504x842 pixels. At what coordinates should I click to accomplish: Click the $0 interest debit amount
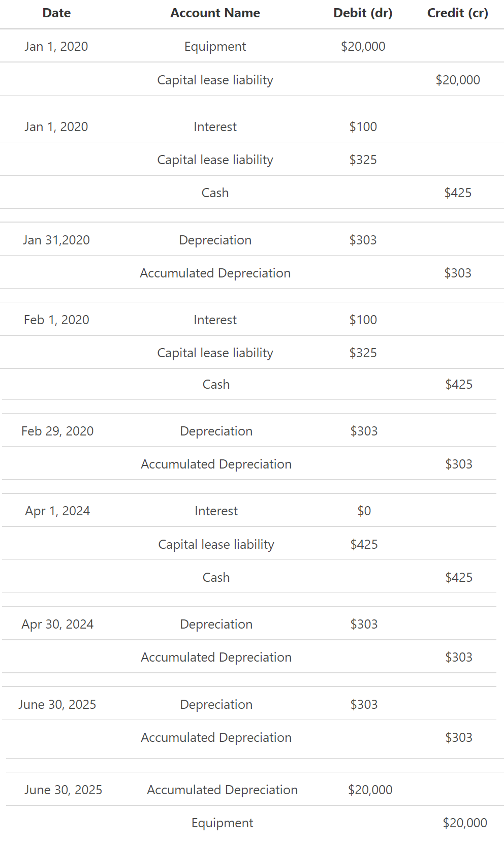click(364, 511)
